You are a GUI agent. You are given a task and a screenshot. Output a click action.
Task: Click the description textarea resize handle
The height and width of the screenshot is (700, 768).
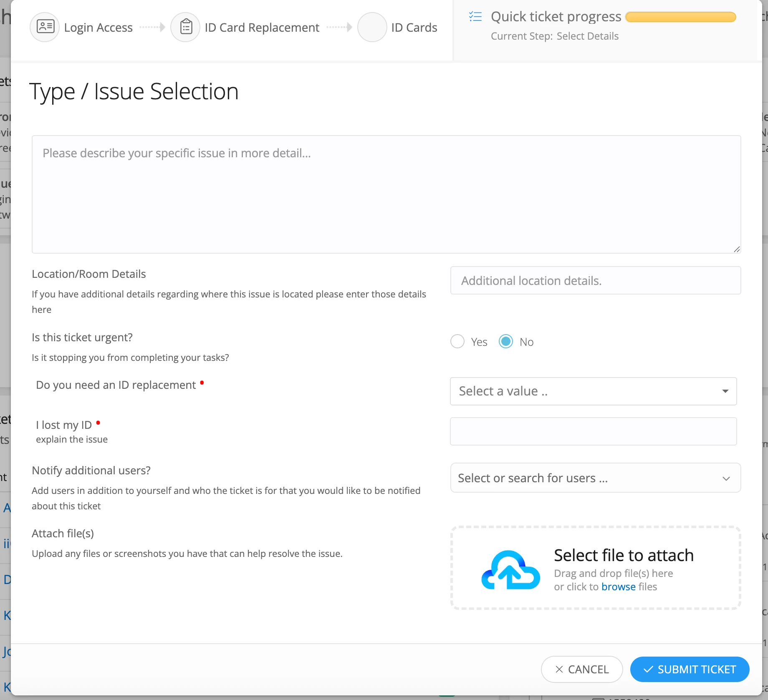click(x=737, y=249)
